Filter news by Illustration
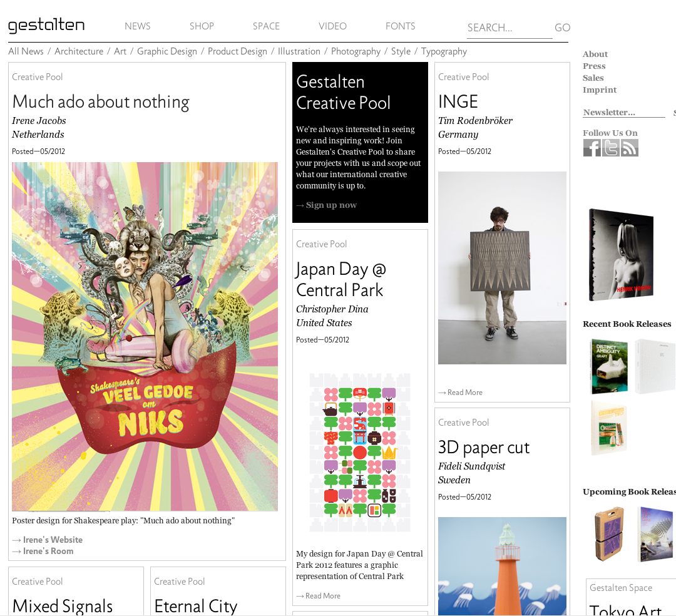This screenshot has width=676, height=616. pyautogui.click(x=299, y=51)
